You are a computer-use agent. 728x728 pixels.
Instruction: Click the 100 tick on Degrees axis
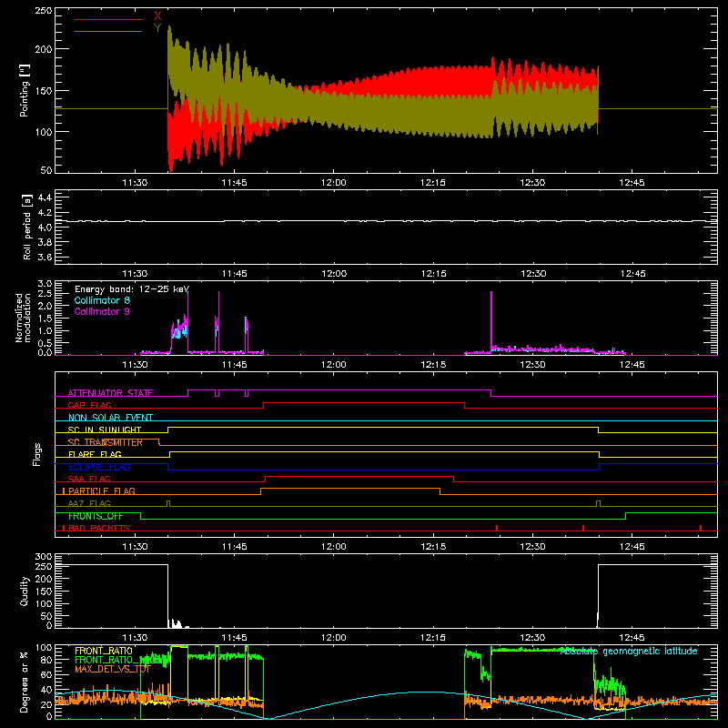click(x=43, y=647)
